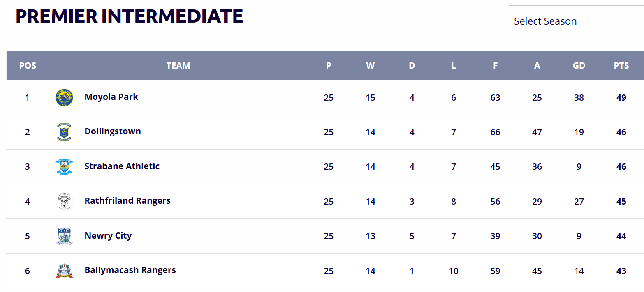
Task: Open the Newry City team link
Action: 108,236
